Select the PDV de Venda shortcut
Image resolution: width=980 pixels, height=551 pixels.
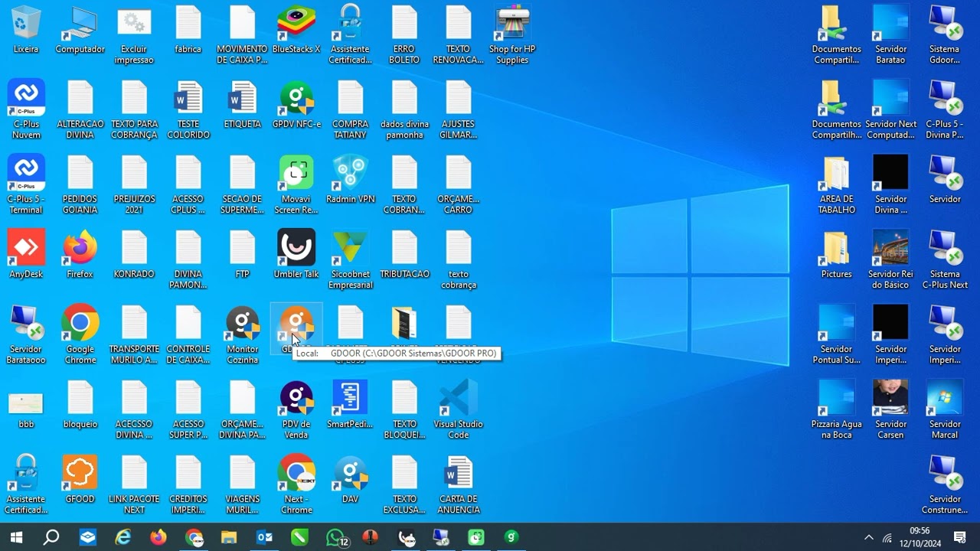[x=296, y=410]
